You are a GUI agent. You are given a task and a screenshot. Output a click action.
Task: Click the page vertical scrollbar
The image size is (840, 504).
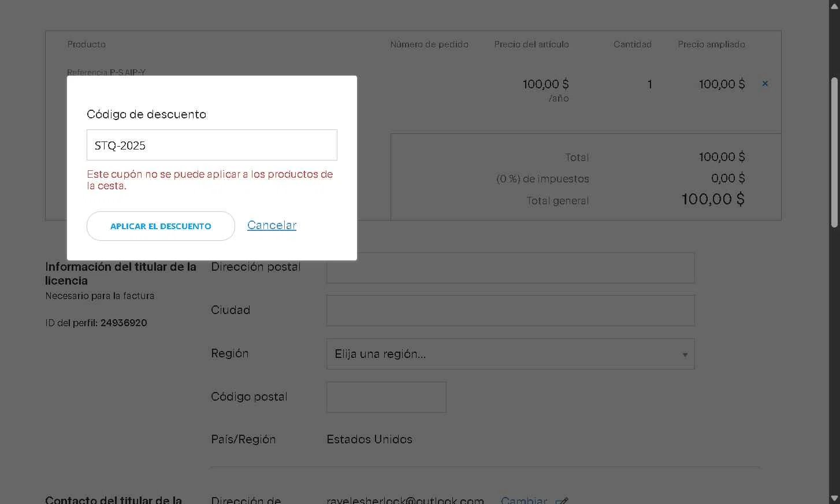[x=834, y=152]
